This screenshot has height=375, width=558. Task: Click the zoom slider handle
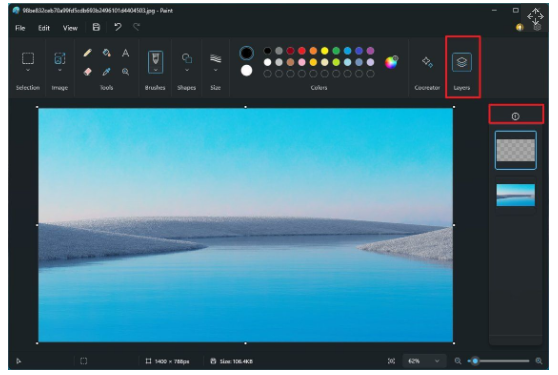point(475,361)
